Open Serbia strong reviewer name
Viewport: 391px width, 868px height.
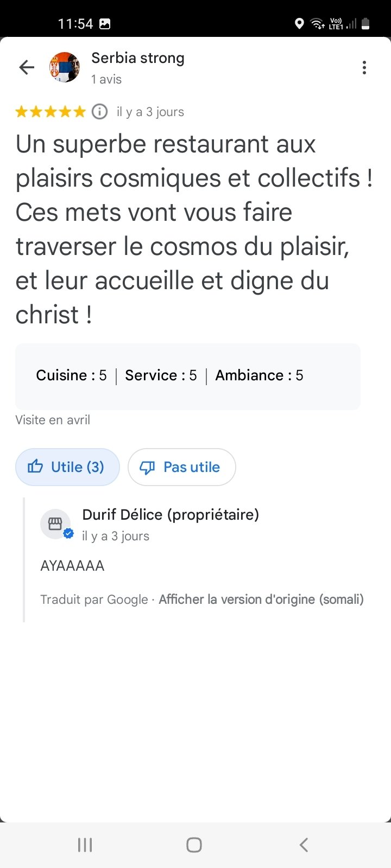point(138,58)
